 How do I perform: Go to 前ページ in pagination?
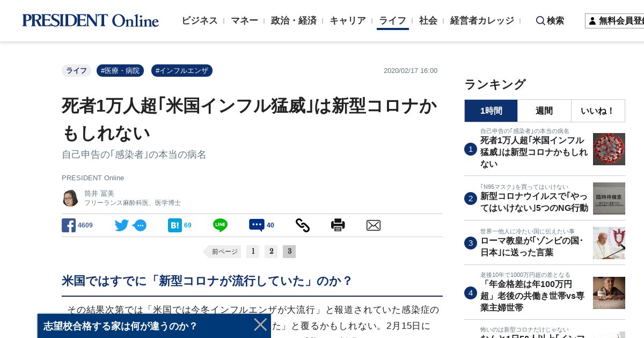(222, 252)
